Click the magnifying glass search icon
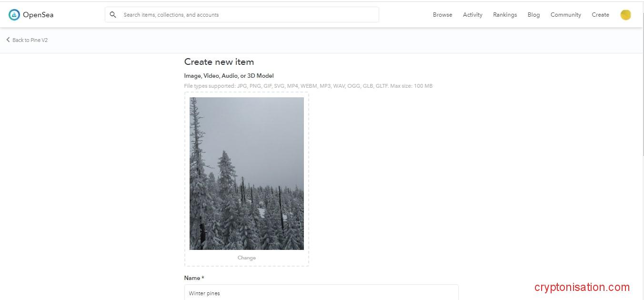This screenshot has width=644, height=300. 113,15
